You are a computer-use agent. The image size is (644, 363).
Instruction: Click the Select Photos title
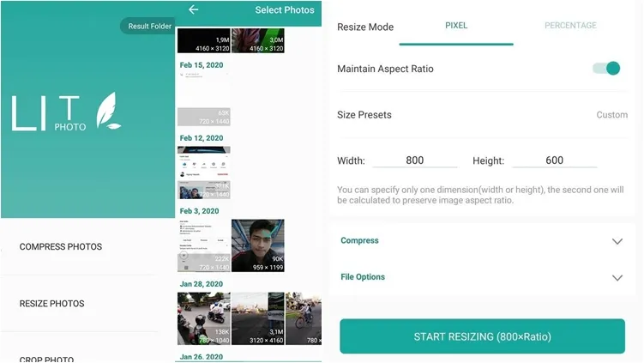click(x=285, y=9)
